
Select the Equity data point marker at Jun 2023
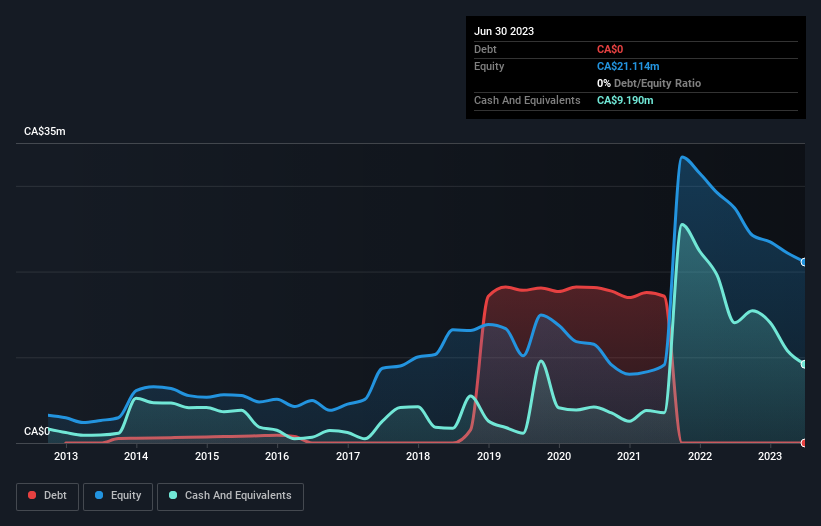point(804,262)
